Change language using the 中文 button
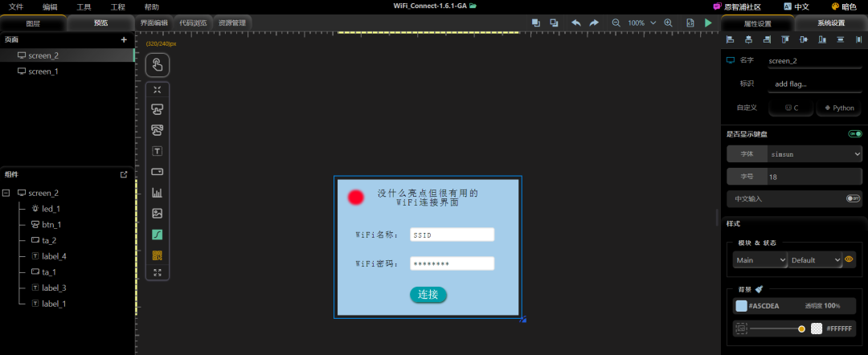This screenshot has width=868, height=355. (x=796, y=7)
